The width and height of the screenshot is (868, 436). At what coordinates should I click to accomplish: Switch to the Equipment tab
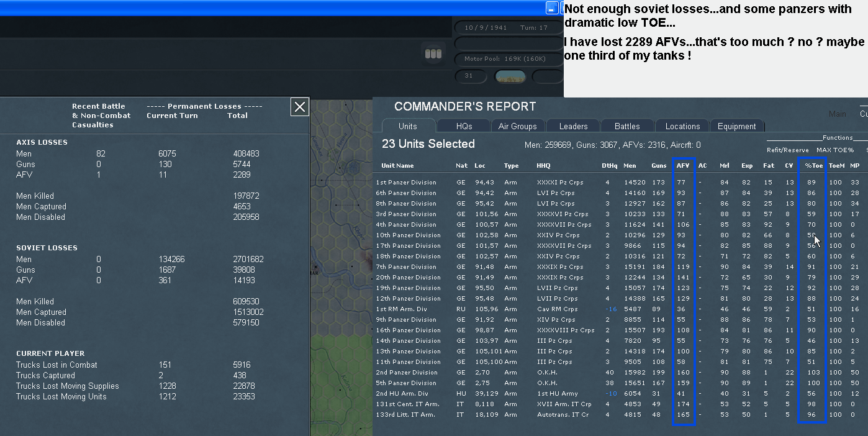pyautogui.click(x=737, y=126)
